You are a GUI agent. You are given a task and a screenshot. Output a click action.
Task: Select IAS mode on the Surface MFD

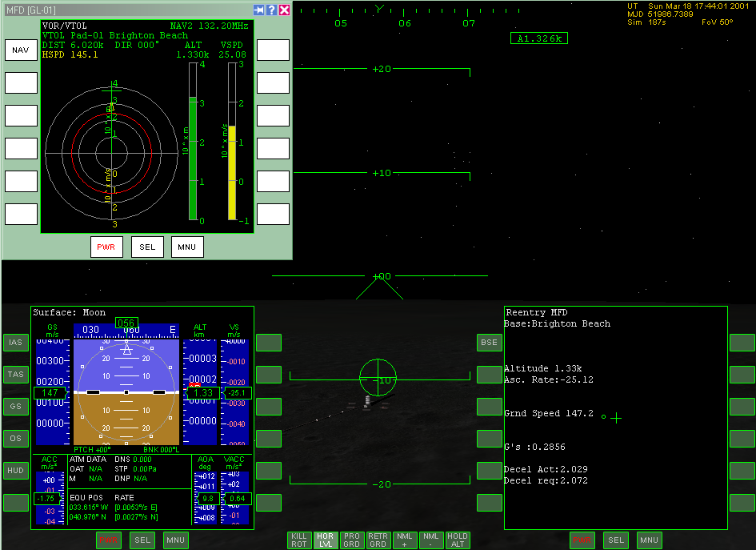pyautogui.click(x=15, y=343)
